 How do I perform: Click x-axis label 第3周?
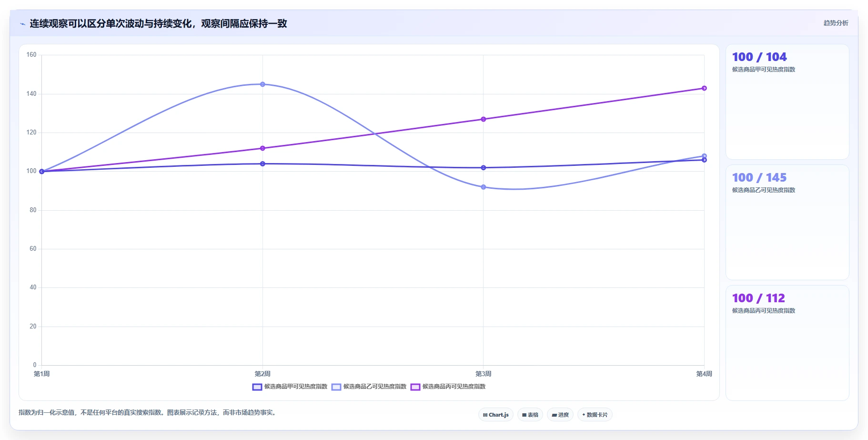(x=484, y=374)
